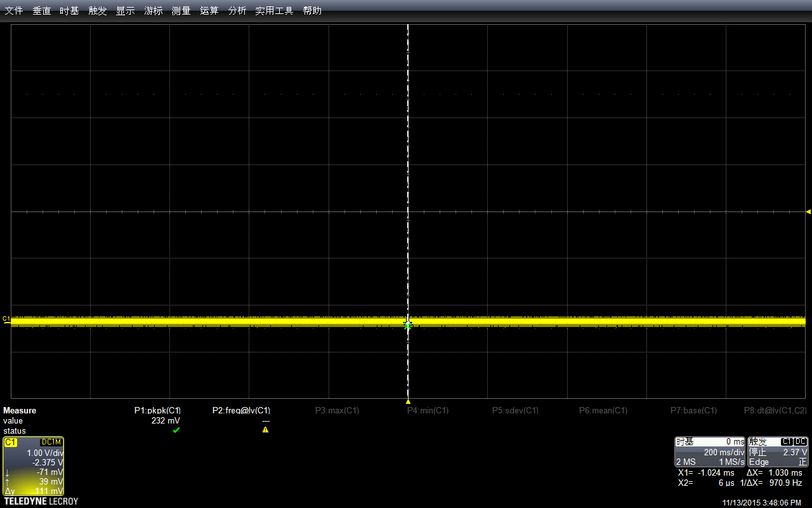The height and width of the screenshot is (508, 812).
Task: Select the P6:mean(C1) measurement slot
Action: pyautogui.click(x=603, y=410)
